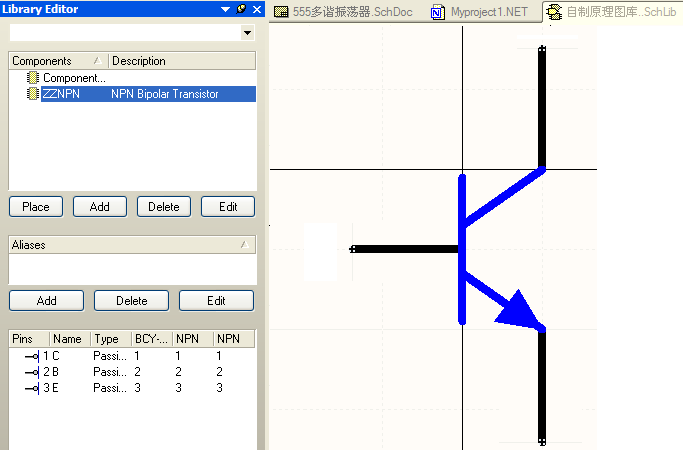Select the collector pin at top of transistor

542,107
